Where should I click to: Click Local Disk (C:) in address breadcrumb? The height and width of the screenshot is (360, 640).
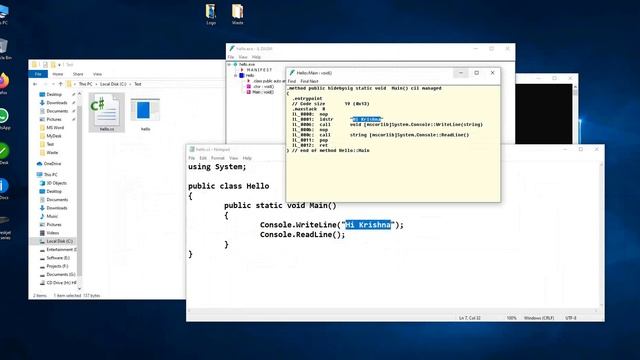point(113,84)
